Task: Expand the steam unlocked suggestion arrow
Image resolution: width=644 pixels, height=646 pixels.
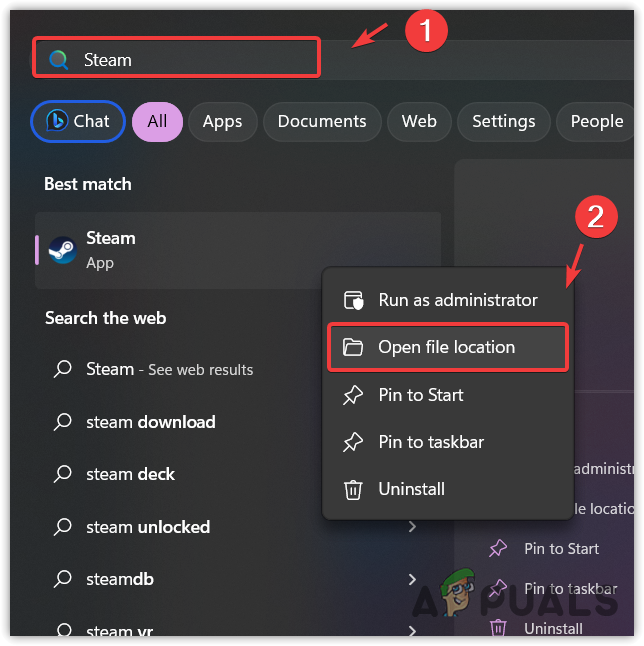Action: pos(412,526)
